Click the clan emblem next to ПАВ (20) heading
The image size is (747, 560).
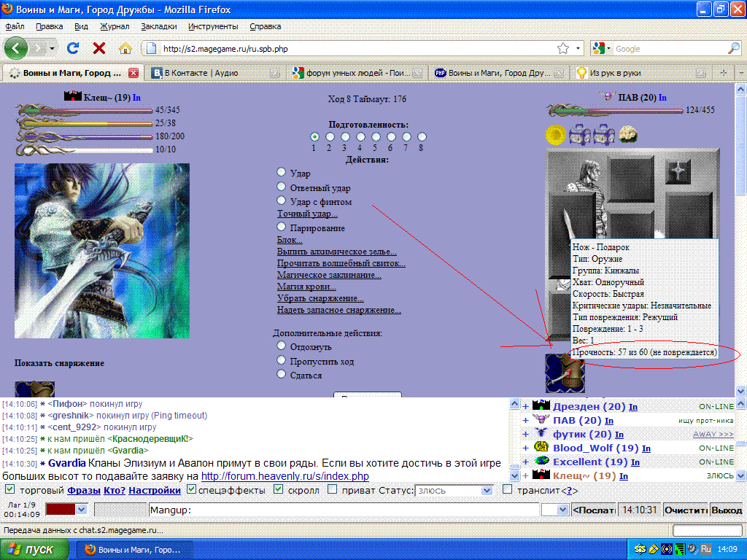pos(608,96)
